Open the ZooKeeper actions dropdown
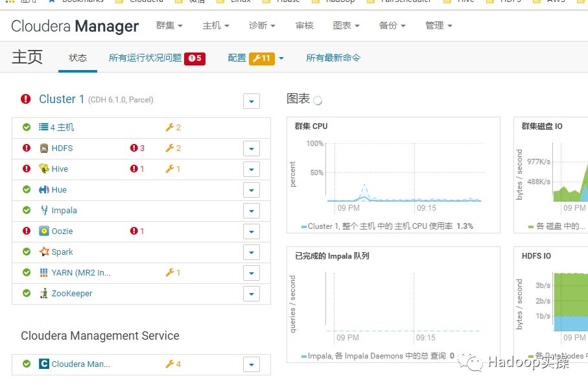This screenshot has width=588, height=389. (x=252, y=294)
